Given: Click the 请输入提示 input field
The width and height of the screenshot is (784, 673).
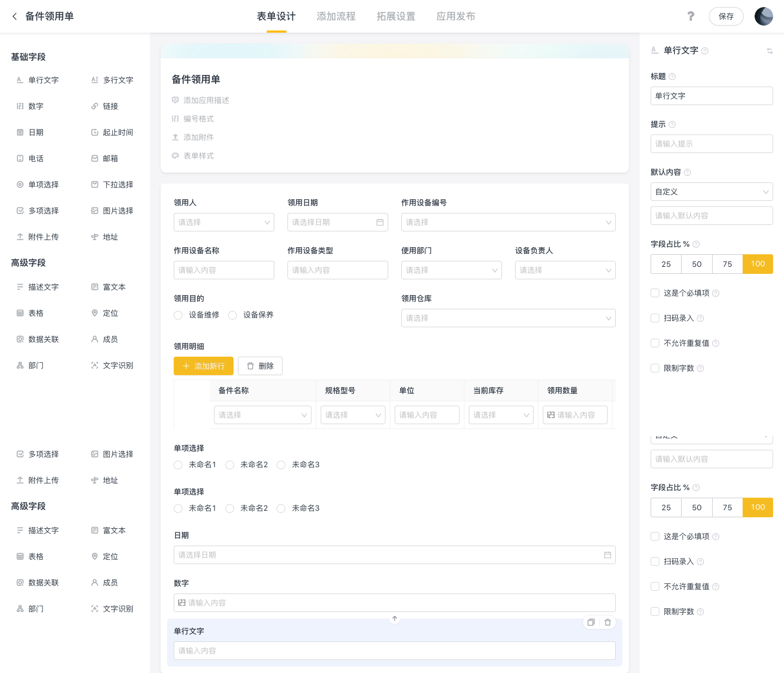Looking at the screenshot, I should [712, 144].
